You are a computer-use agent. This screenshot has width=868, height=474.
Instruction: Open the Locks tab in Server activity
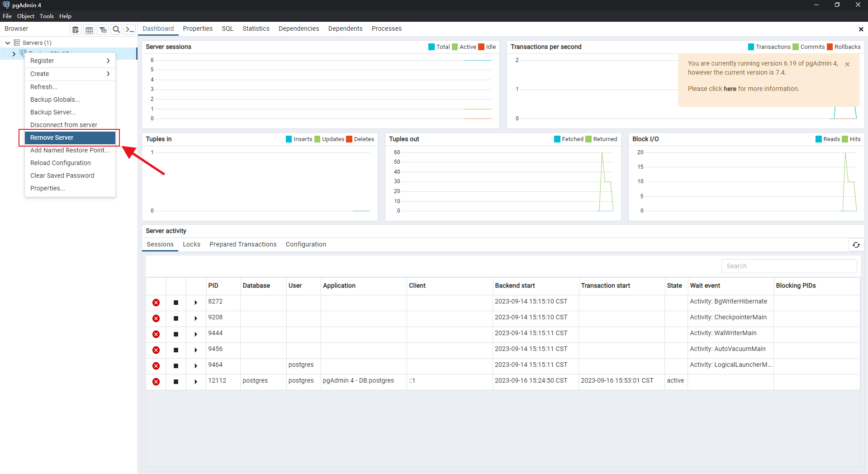pyautogui.click(x=191, y=244)
